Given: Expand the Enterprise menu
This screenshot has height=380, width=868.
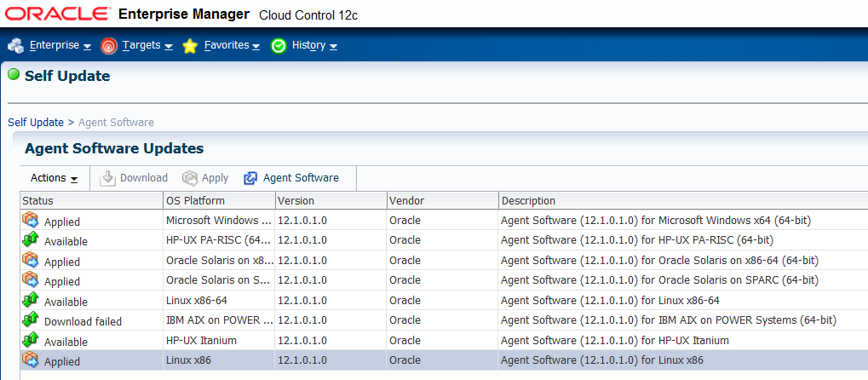Looking at the screenshot, I should [x=60, y=45].
